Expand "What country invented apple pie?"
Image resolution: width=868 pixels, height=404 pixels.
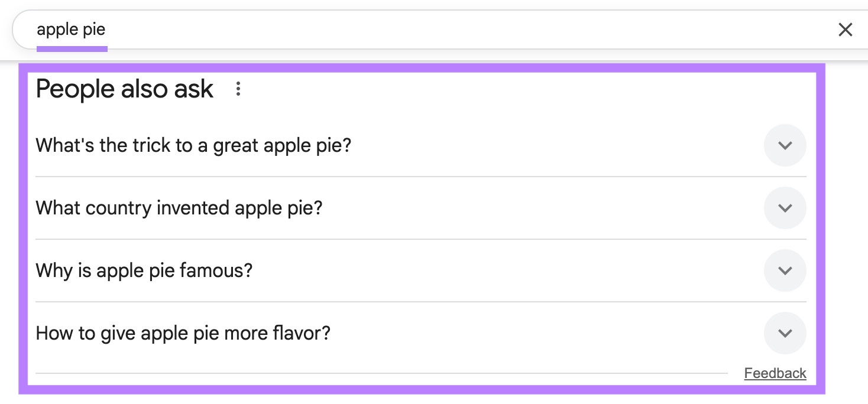(785, 208)
